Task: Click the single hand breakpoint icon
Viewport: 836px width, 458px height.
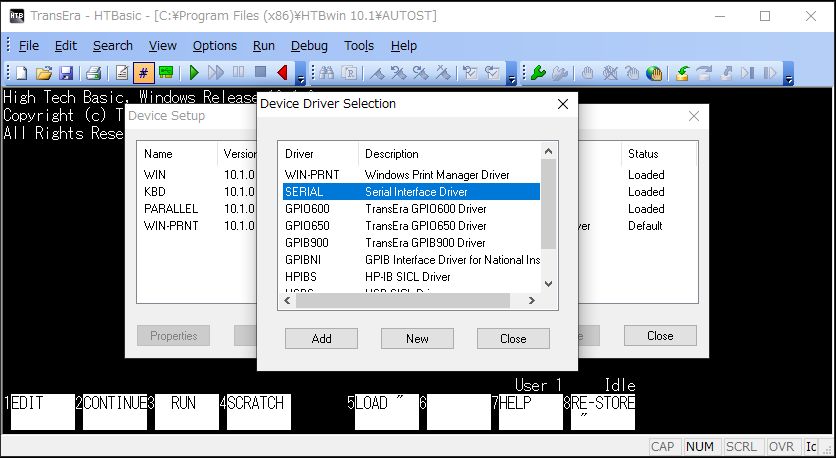Action: click(x=588, y=73)
